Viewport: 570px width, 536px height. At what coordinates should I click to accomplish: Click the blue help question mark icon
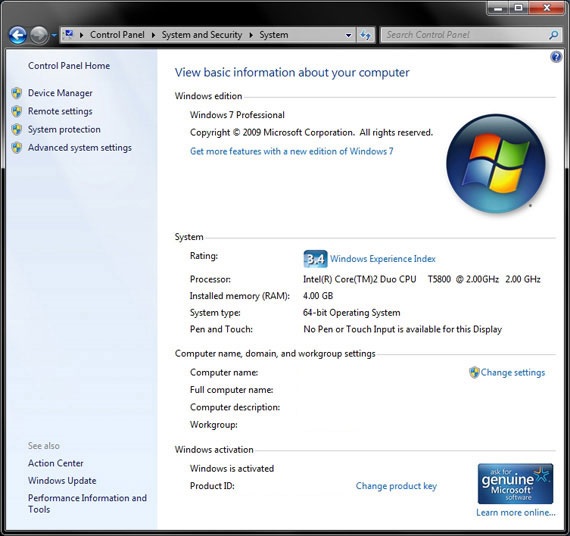(x=556, y=57)
